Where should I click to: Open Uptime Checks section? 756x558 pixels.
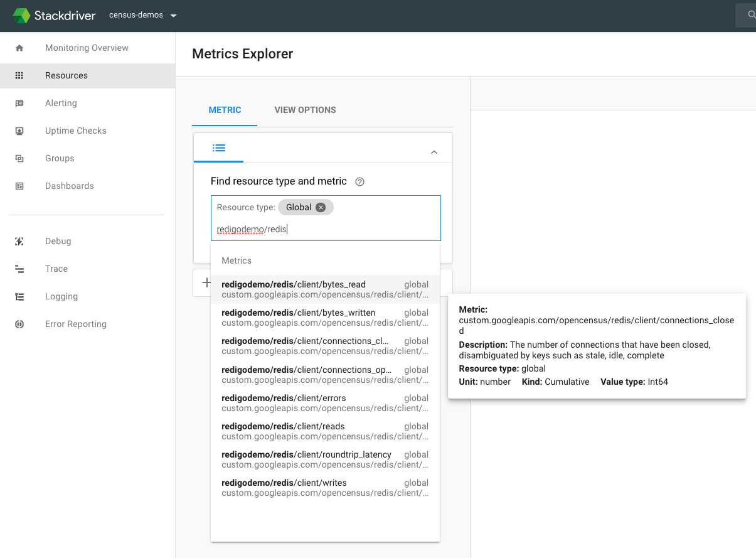76,131
